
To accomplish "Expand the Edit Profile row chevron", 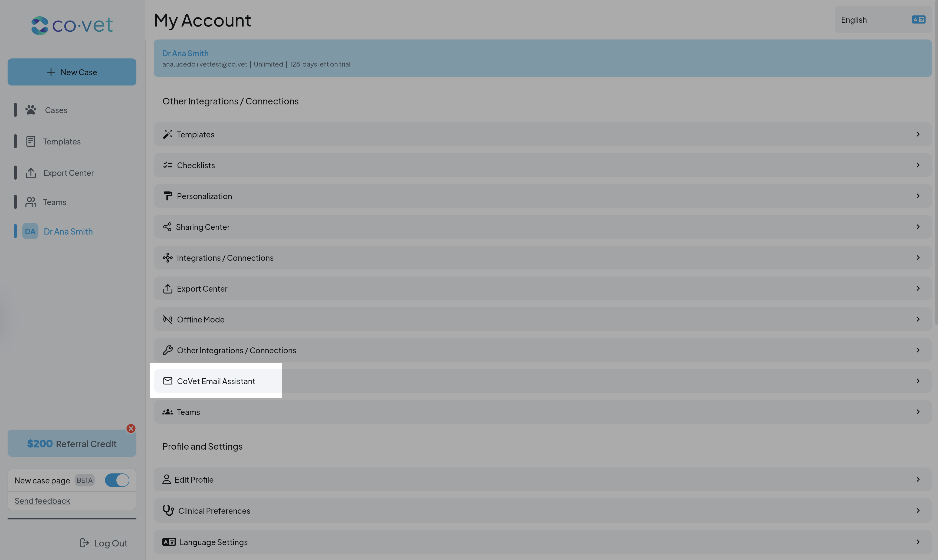I will pos(918,479).
